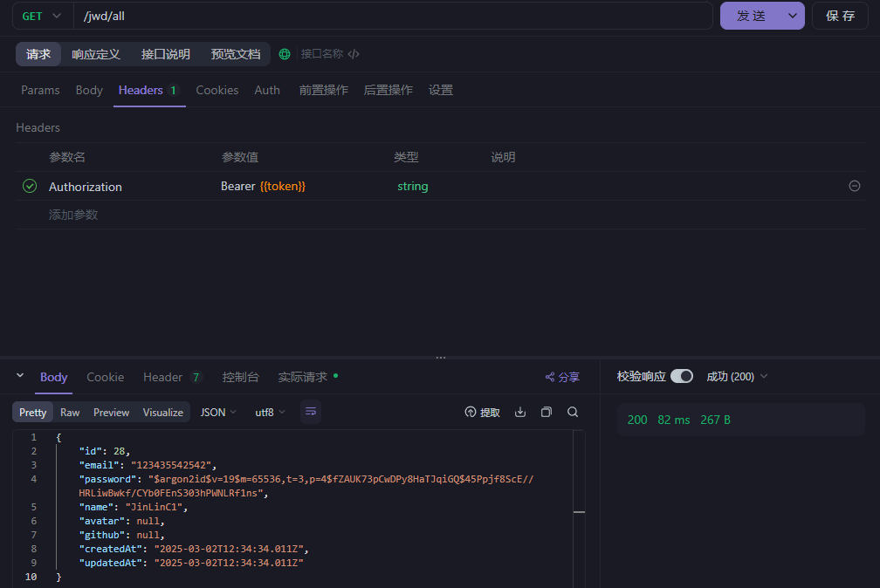
Task: Toggle the Authorization header enabled checkbox
Action: (30, 187)
